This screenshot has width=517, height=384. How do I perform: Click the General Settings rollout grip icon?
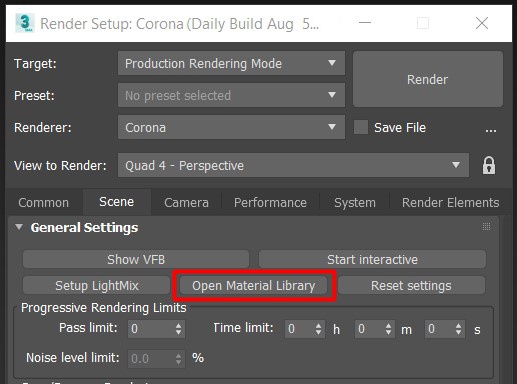486,227
